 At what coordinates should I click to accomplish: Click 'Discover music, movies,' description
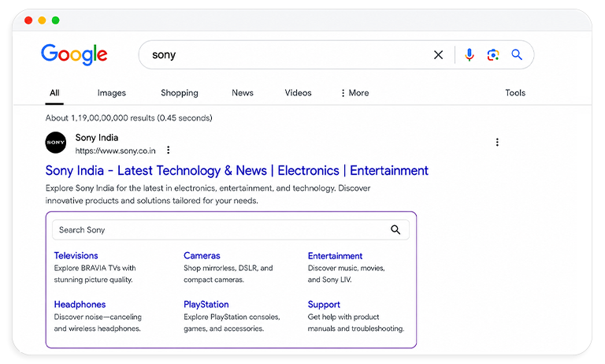pos(346,268)
